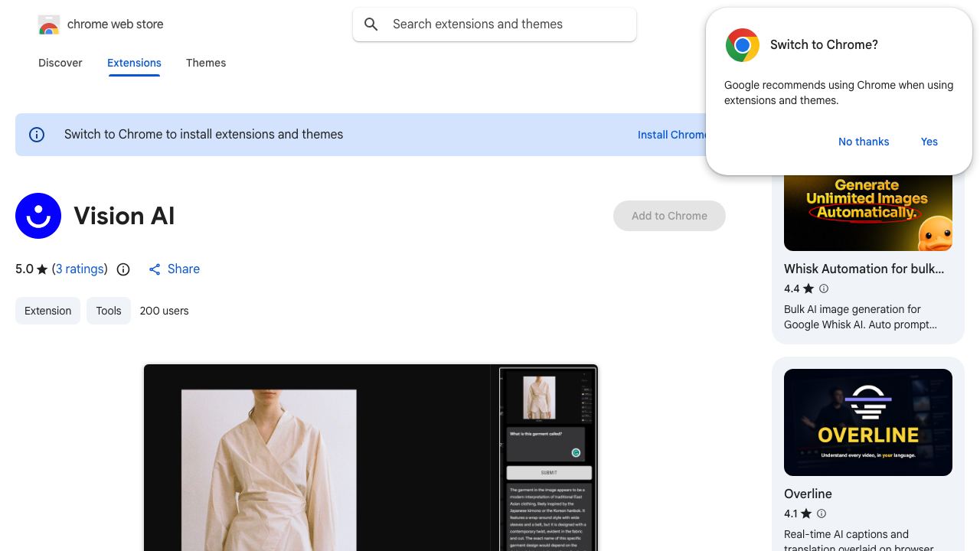This screenshot has width=980, height=551.
Task: Open the Overline promo image
Action: coord(868,422)
